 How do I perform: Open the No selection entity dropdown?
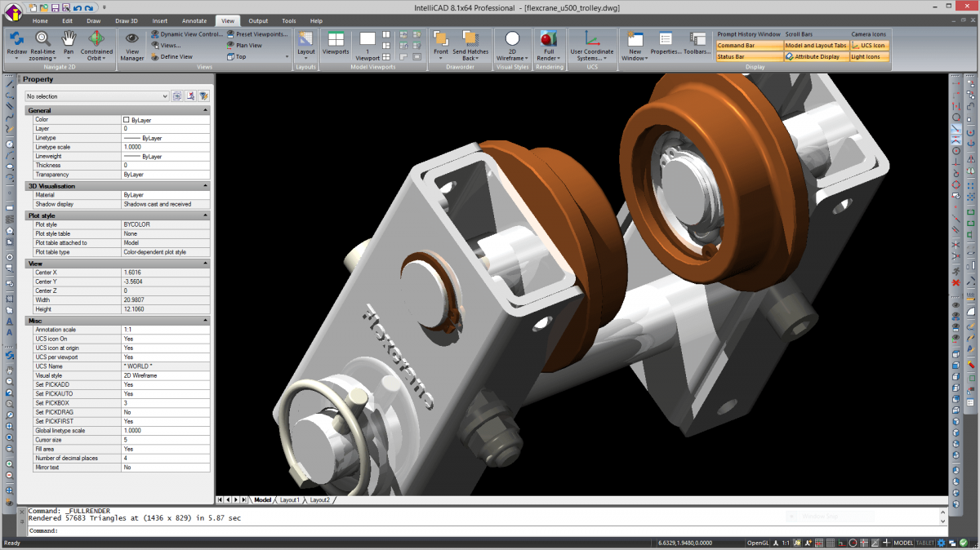(96, 95)
